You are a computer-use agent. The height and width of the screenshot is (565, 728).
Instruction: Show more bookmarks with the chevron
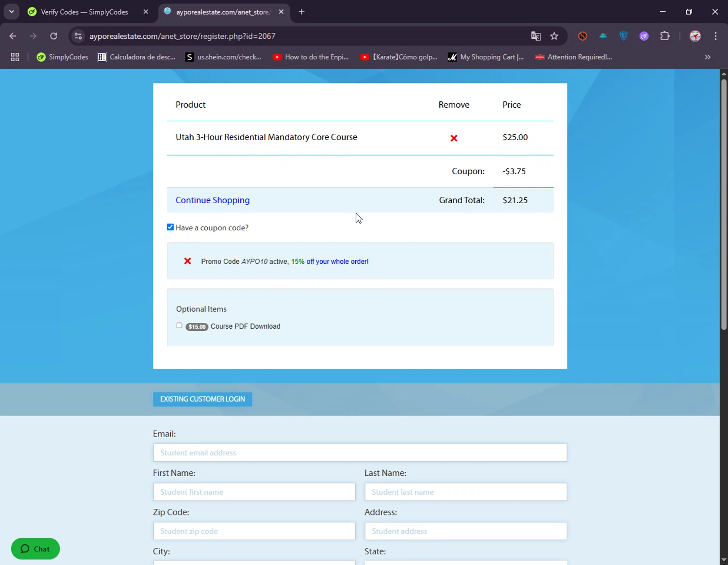(708, 57)
